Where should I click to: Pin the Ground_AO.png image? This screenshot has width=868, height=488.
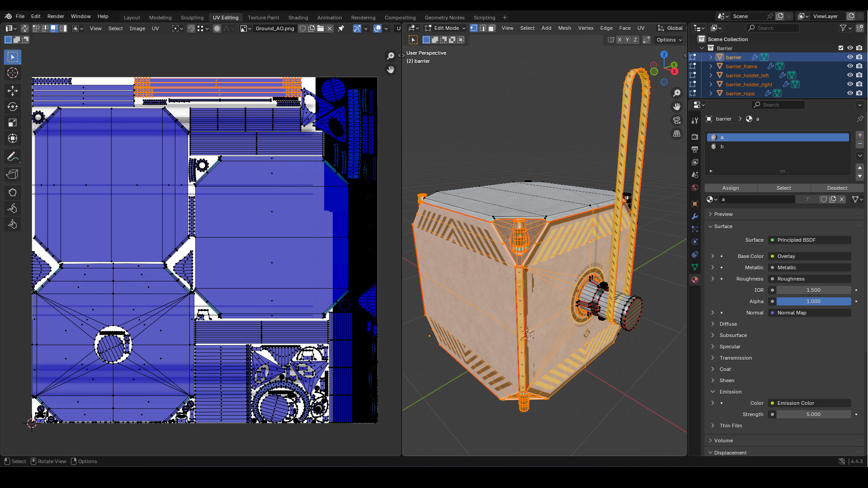(341, 28)
